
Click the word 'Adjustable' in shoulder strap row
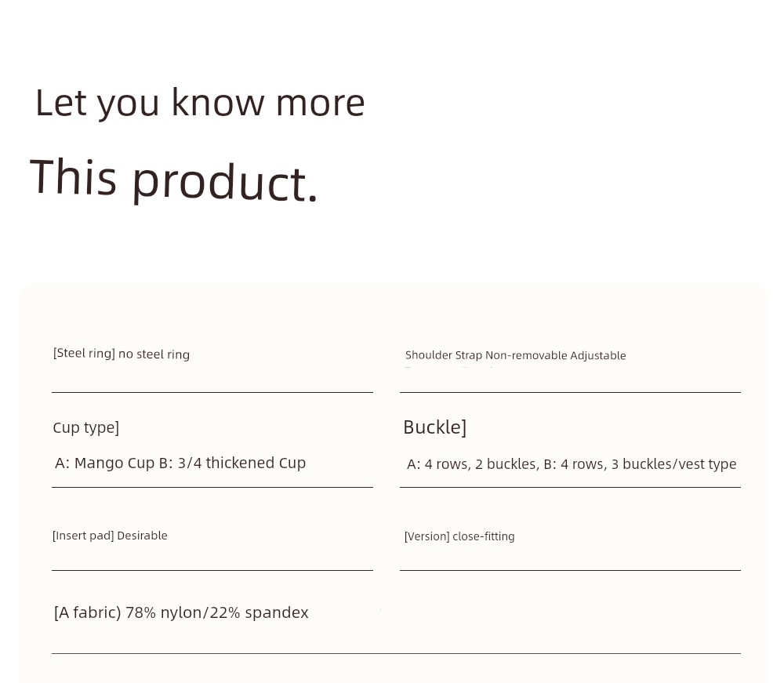click(x=598, y=355)
